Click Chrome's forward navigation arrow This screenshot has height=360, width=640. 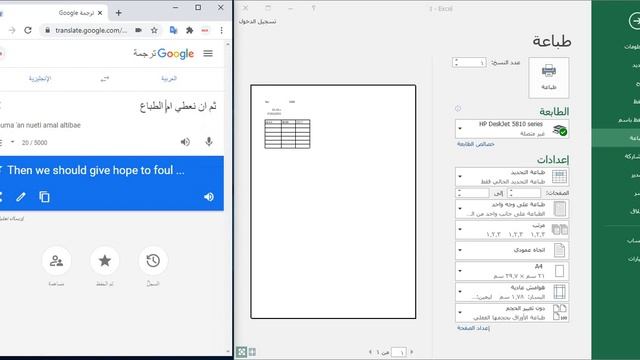[12, 30]
